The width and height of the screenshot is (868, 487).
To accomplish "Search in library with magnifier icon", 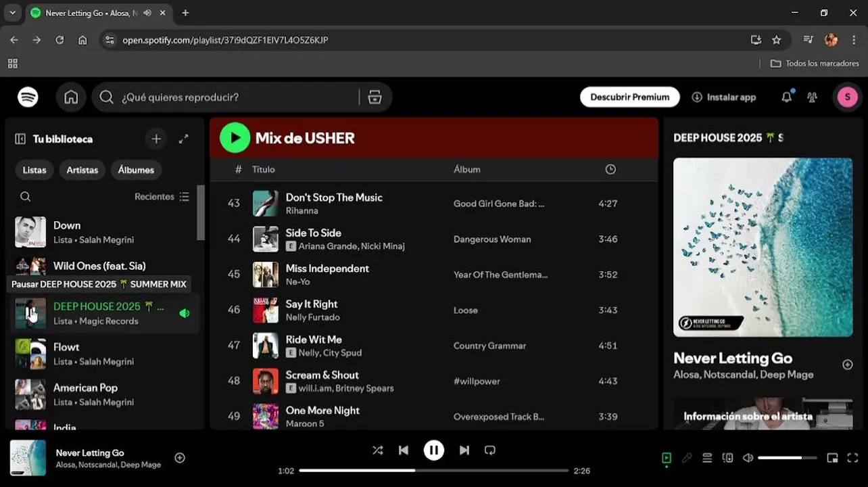I will click(25, 197).
